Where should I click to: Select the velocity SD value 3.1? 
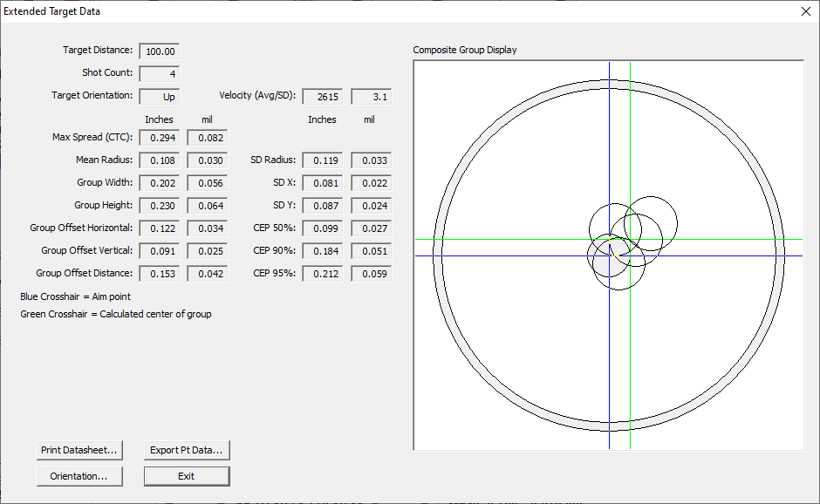pyautogui.click(x=372, y=97)
